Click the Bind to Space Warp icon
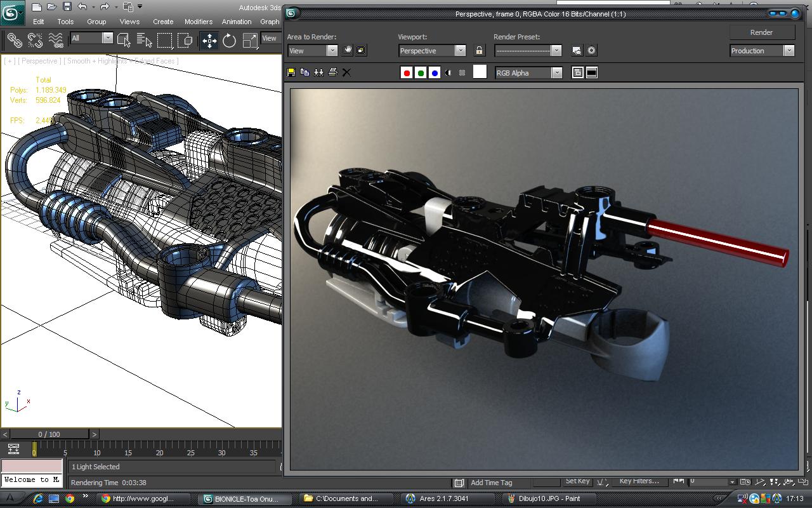812x508 pixels. [x=56, y=40]
